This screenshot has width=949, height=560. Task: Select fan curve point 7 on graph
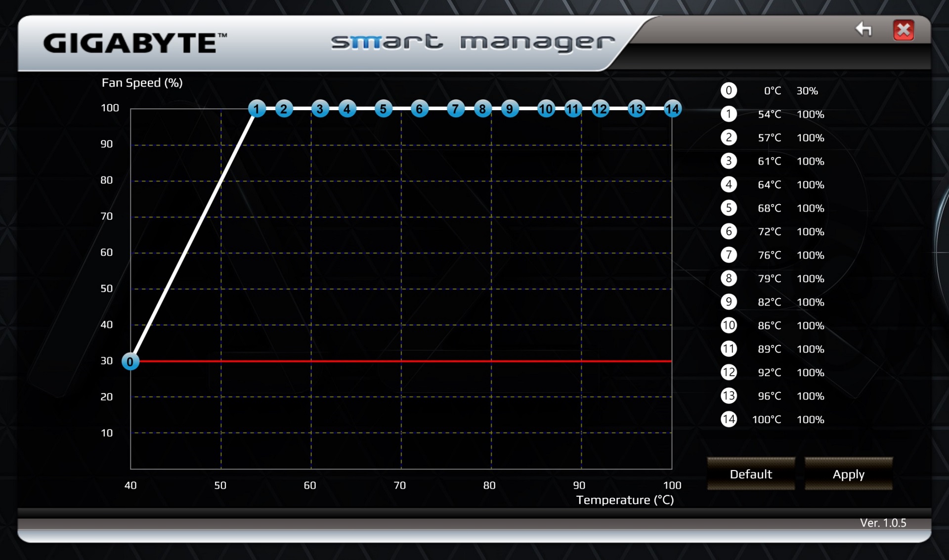click(x=455, y=109)
